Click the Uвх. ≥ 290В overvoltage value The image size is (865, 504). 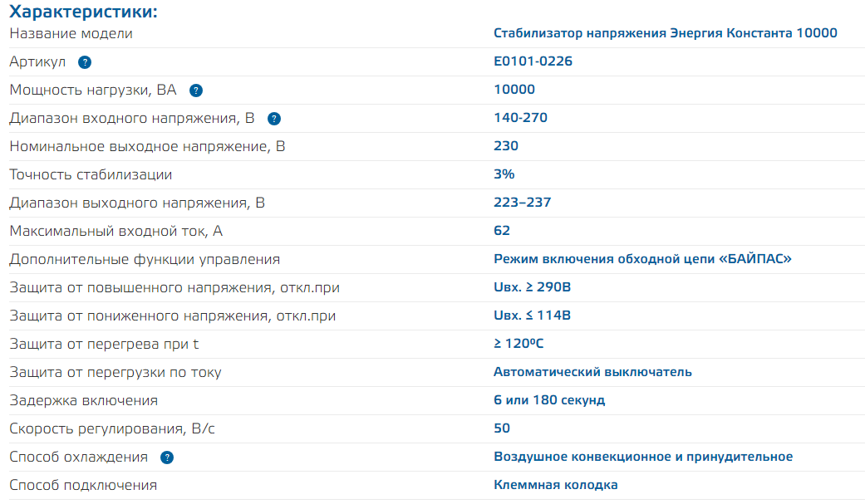533,287
